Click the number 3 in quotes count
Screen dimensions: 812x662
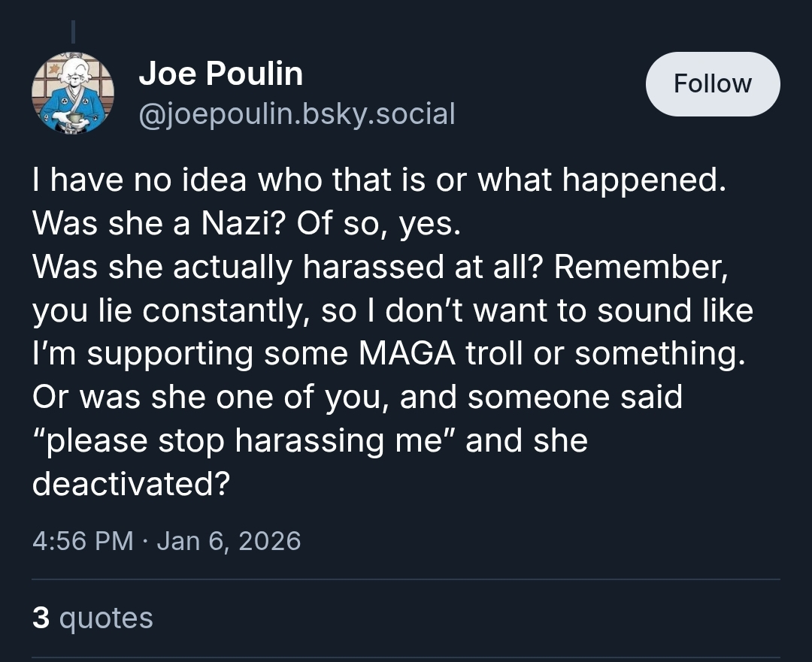click(x=41, y=618)
